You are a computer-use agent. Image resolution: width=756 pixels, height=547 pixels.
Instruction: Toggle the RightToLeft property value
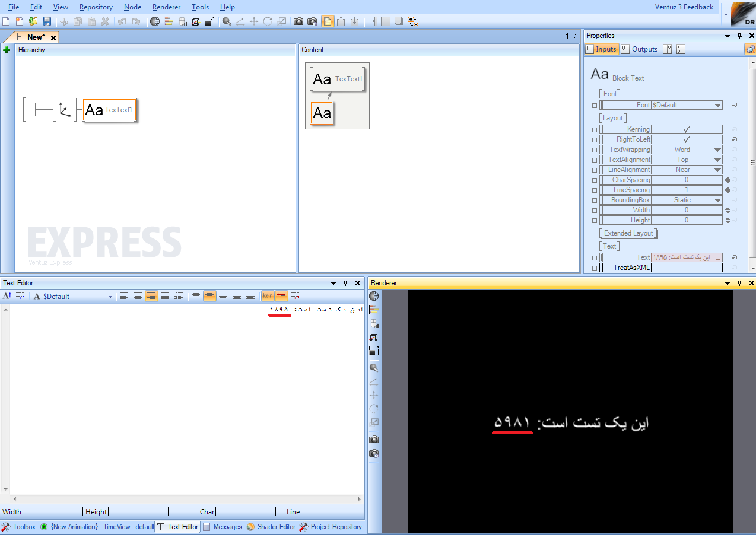[687, 139]
